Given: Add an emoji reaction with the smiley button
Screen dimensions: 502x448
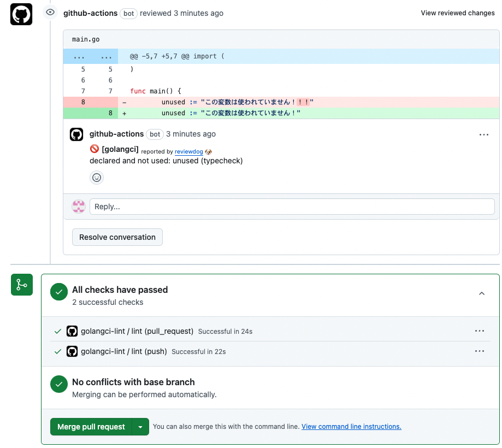Looking at the screenshot, I should click(x=97, y=178).
